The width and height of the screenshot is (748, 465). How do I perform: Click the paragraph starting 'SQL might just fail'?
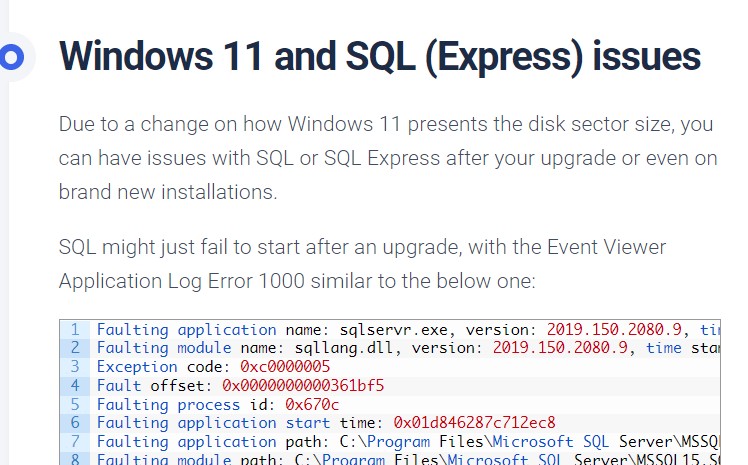pyautogui.click(x=363, y=264)
